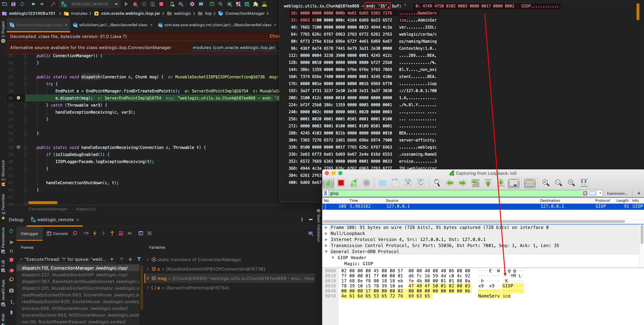Click horizontal scrollbar in code editor
The height and width of the screenshot is (325, 644).
(x=43, y=203)
